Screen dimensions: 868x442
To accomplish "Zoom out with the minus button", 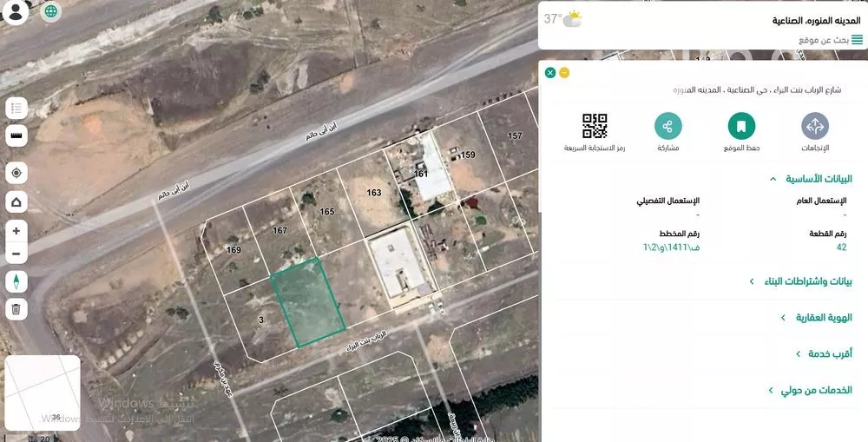I will pos(16,254).
